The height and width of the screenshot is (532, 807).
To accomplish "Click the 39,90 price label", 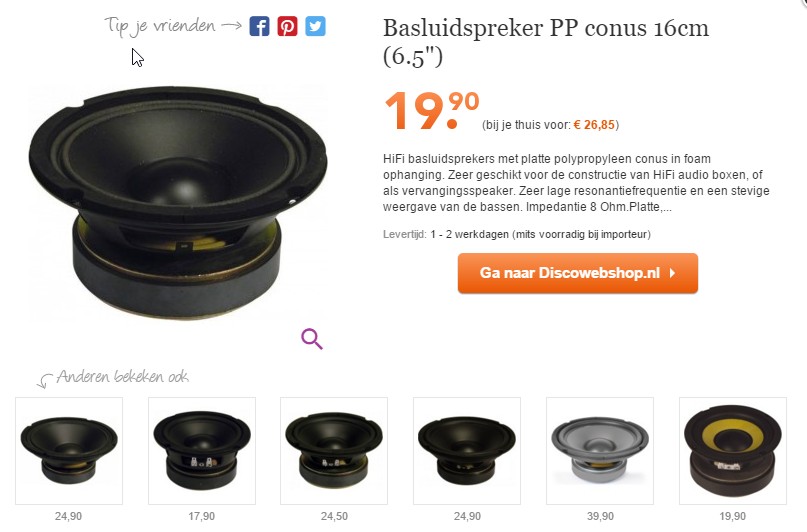I will point(600,516).
